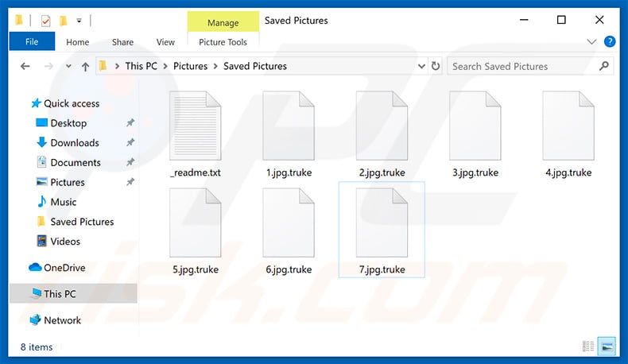Open Customize Quick Access Toolbar dropdown
This screenshot has height=364, width=628.
(x=79, y=21)
